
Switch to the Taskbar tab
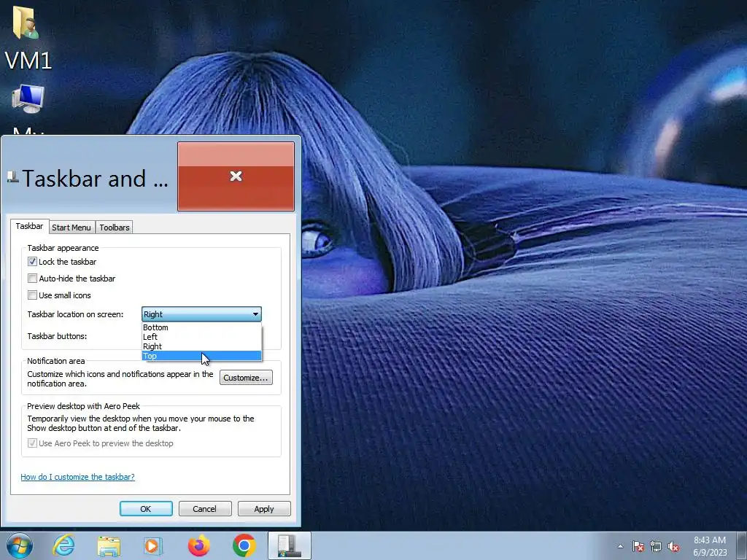[29, 226]
